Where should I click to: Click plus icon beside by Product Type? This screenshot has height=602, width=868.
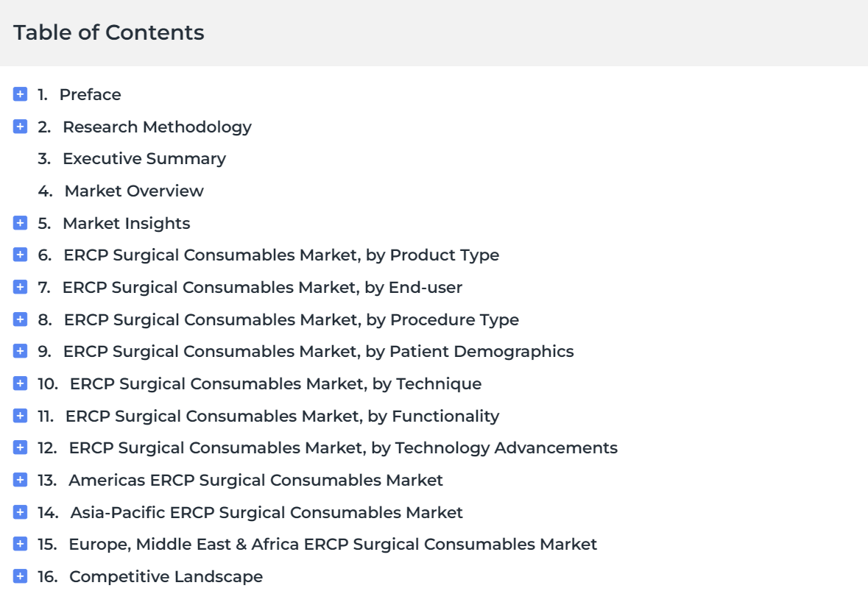tap(20, 255)
